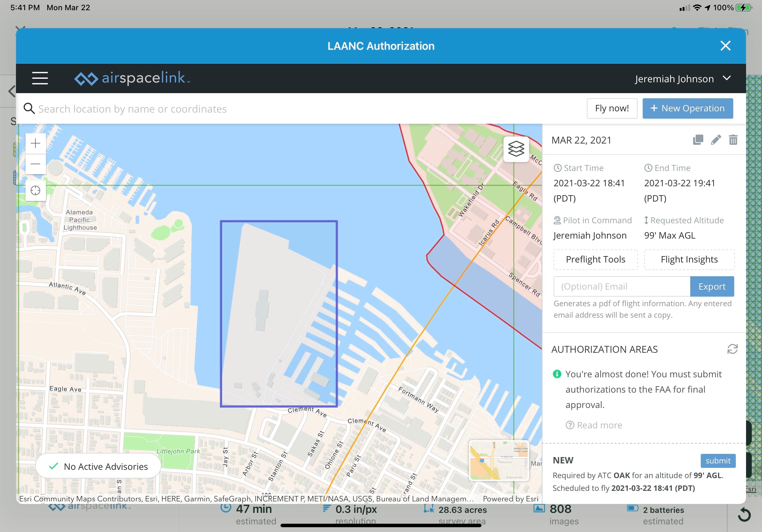Viewport: 762px width, 532px height.
Task: Delete the operation using the trash icon
Action: coord(734,140)
